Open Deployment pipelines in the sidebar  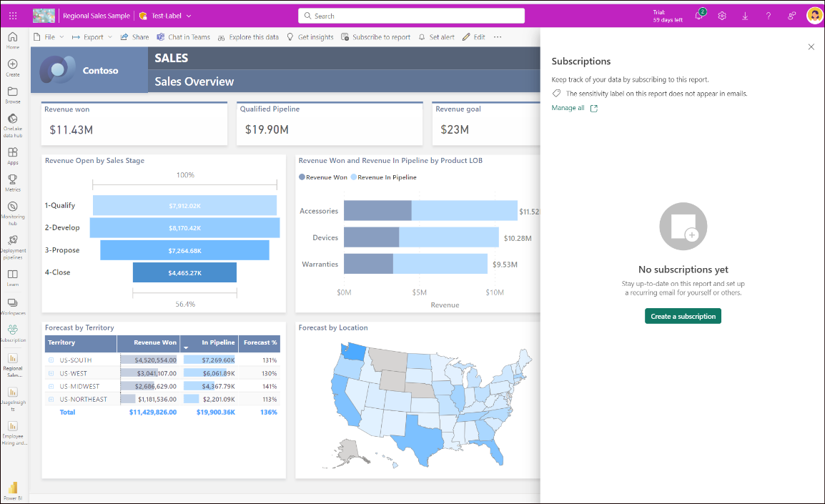[x=13, y=247]
